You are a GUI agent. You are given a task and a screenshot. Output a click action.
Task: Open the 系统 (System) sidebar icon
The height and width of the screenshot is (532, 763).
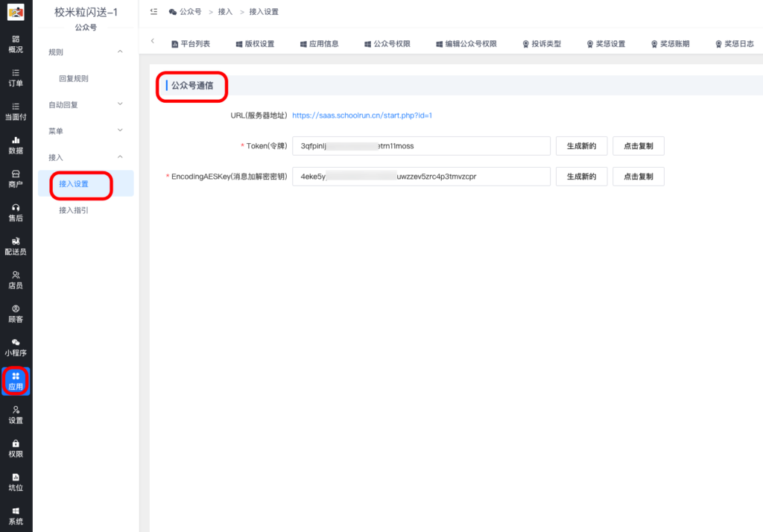coord(16,516)
